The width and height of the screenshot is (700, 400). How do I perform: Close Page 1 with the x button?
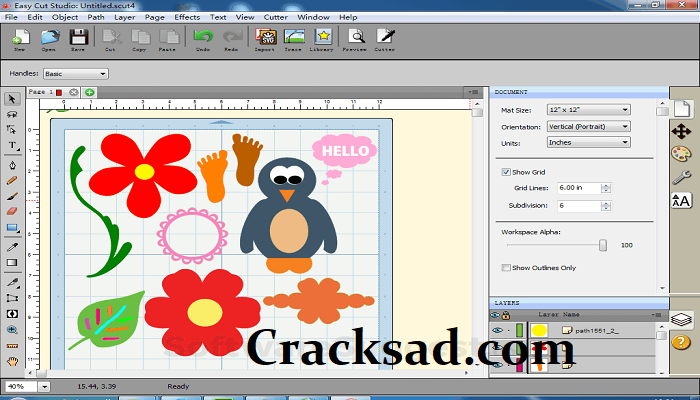(73, 92)
